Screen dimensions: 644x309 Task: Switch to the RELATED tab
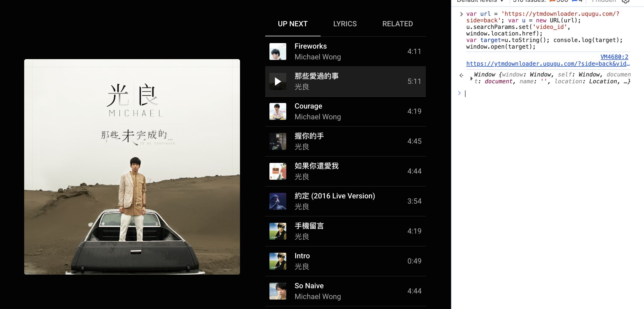pos(397,24)
